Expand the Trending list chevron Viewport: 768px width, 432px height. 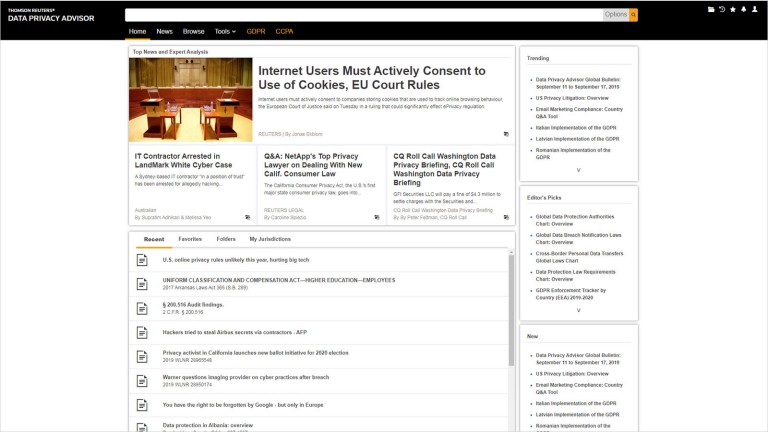pos(578,170)
